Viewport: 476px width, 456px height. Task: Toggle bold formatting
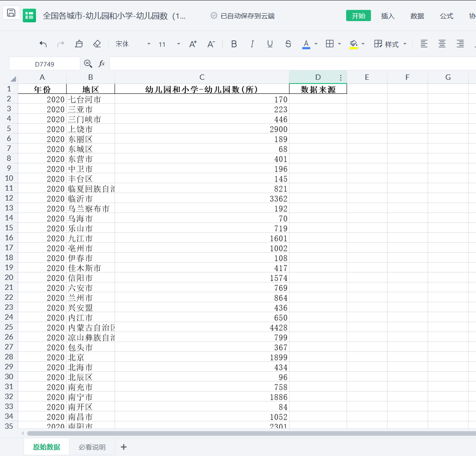click(234, 44)
